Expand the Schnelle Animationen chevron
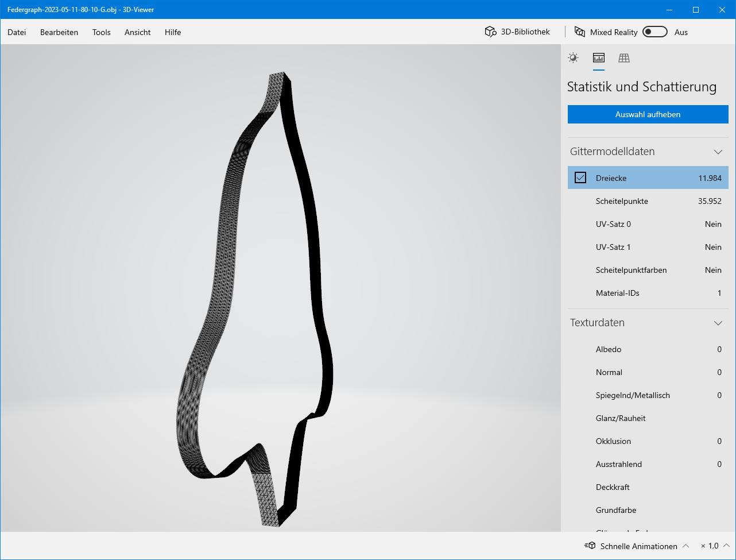Viewport: 736px width, 560px height. [x=685, y=546]
